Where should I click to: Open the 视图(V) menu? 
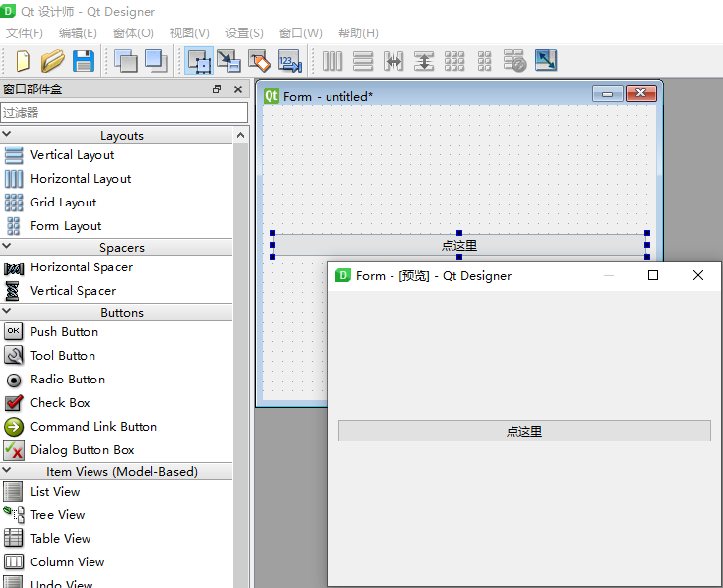coord(190,33)
